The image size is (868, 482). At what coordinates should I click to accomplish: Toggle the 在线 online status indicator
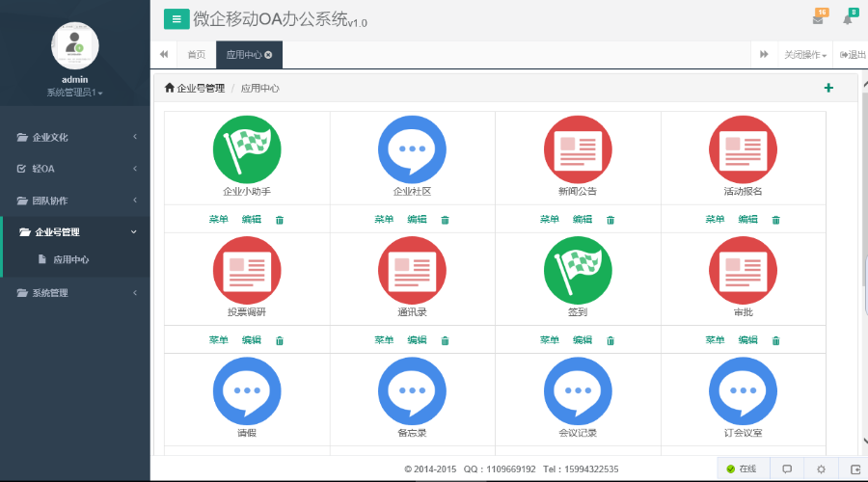pyautogui.click(x=742, y=469)
